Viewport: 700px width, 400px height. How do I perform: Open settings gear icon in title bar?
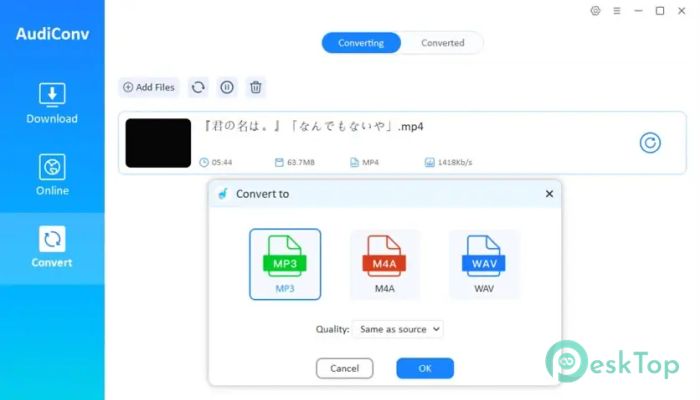pos(595,11)
